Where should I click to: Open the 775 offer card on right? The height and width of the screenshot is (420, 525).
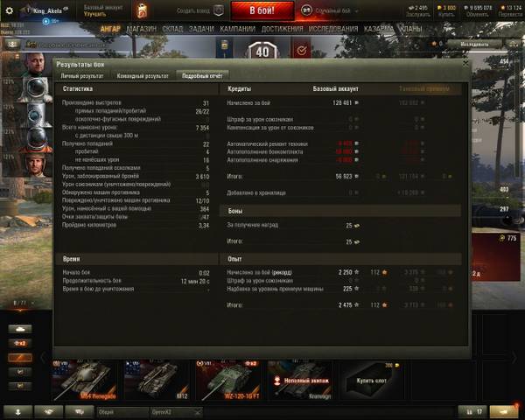[x=496, y=257]
